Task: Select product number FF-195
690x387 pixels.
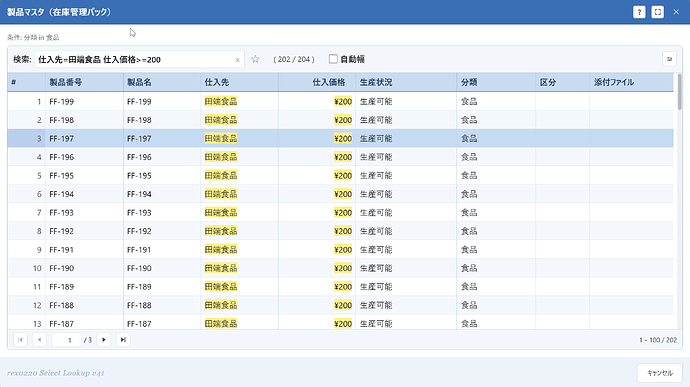Action: point(62,176)
